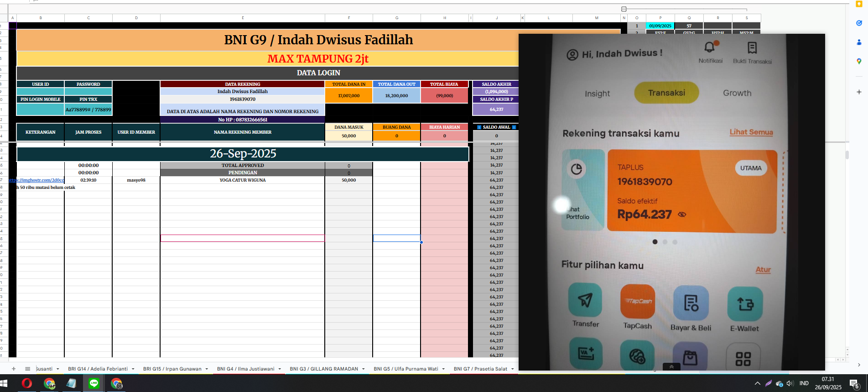Select the Insight tab in the phone image

click(597, 94)
